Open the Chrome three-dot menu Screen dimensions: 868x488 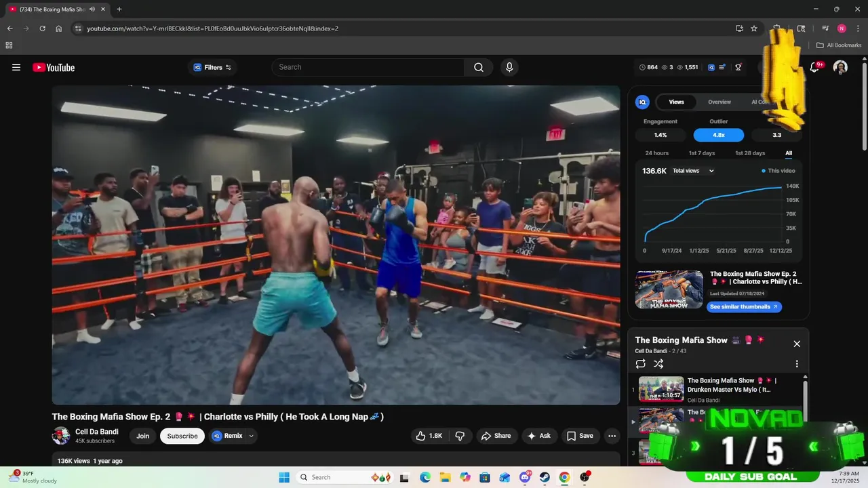[x=859, y=28]
